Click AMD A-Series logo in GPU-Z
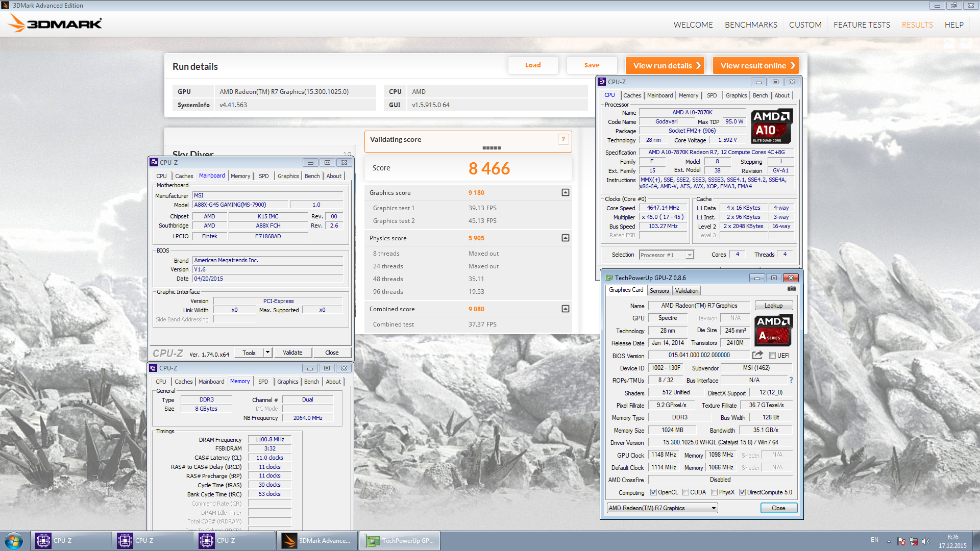Viewport: 980px width, 551px height. 773,330
